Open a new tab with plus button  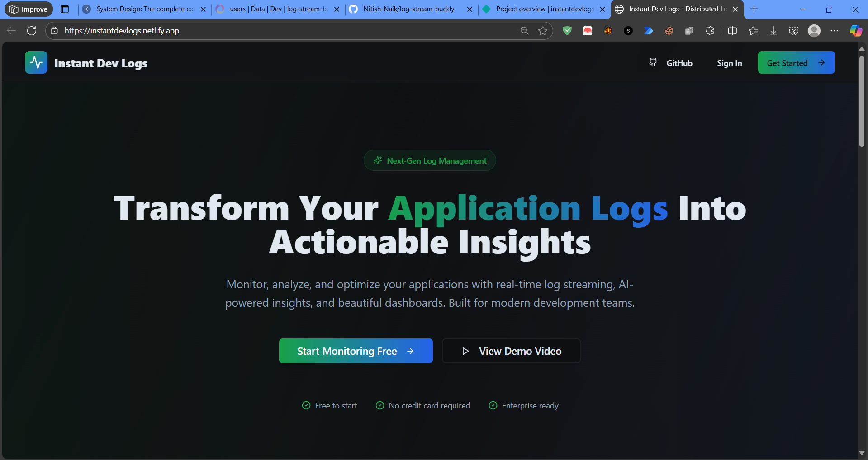(754, 9)
